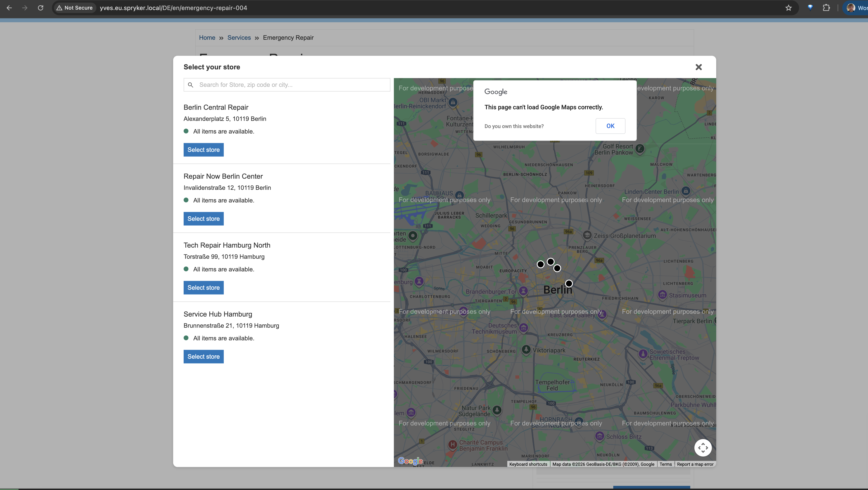Click the Berlin Central Repair map marker
868x490 pixels.
(x=540, y=264)
